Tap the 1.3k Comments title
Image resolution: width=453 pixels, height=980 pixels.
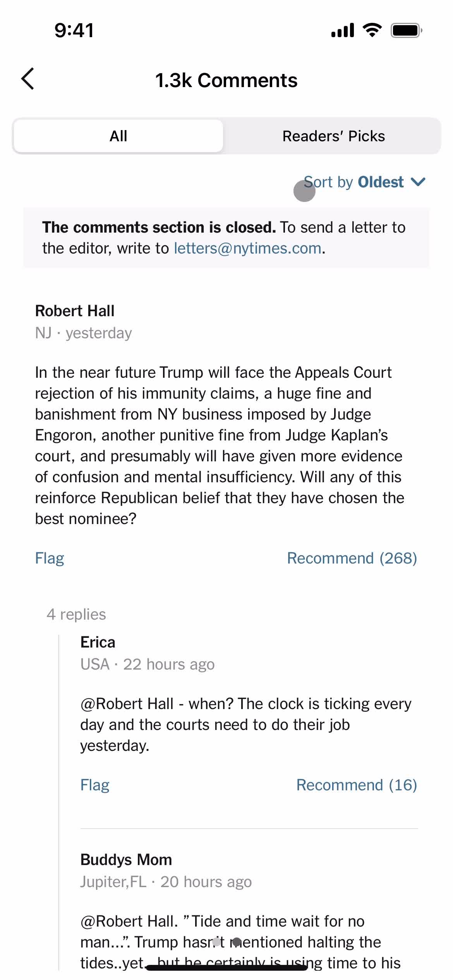(226, 81)
